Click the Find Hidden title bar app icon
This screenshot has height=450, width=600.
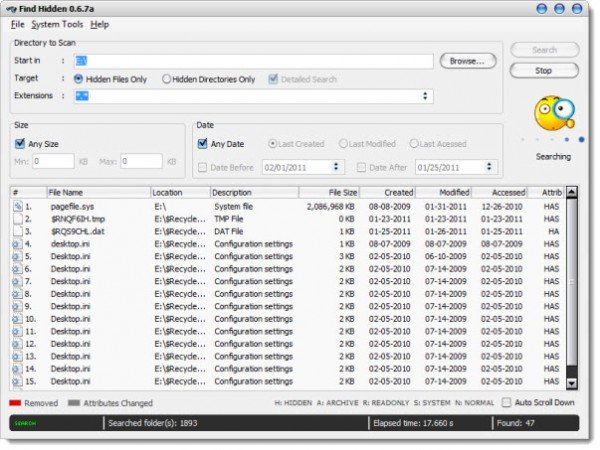pyautogui.click(x=11, y=8)
